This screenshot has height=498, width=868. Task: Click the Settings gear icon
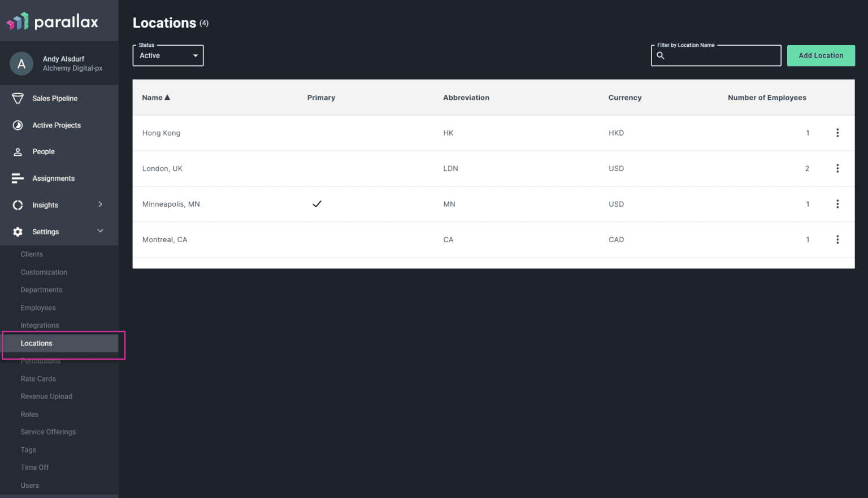[x=18, y=231]
